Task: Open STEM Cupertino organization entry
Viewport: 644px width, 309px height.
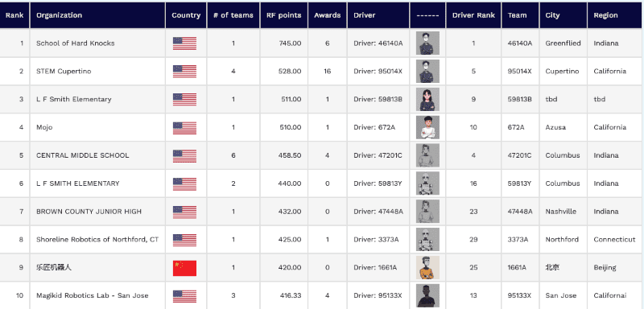Action: [64, 72]
